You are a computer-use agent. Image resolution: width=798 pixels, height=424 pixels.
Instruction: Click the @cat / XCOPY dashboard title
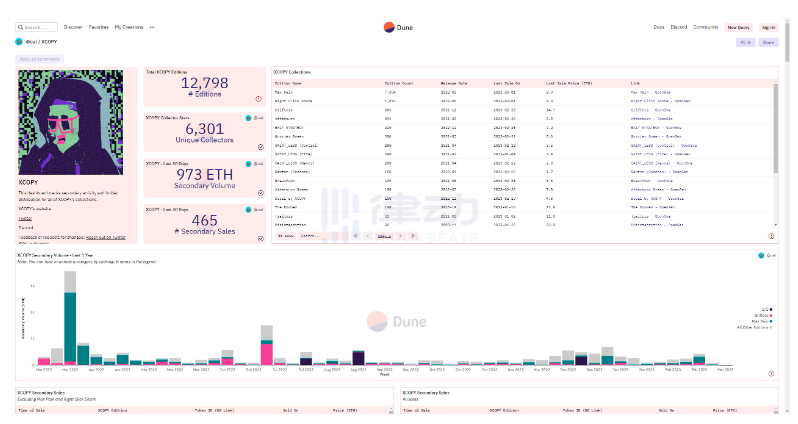(41, 42)
